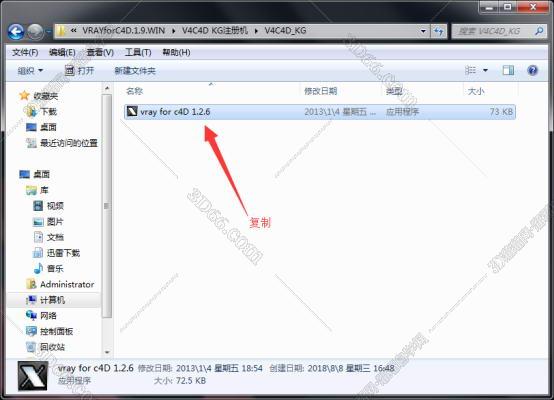Image resolution: width=554 pixels, height=400 pixels.
Task: Click the 计算机 computer icon
Action: point(31,300)
